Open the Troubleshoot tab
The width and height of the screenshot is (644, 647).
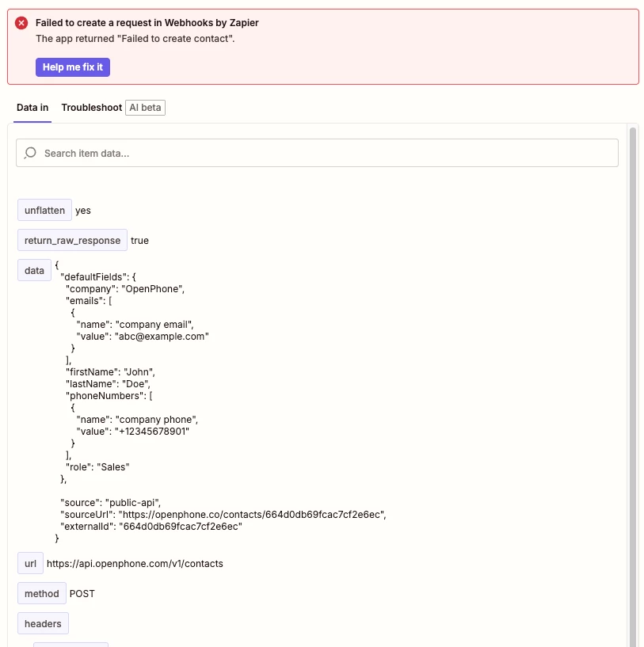(92, 108)
